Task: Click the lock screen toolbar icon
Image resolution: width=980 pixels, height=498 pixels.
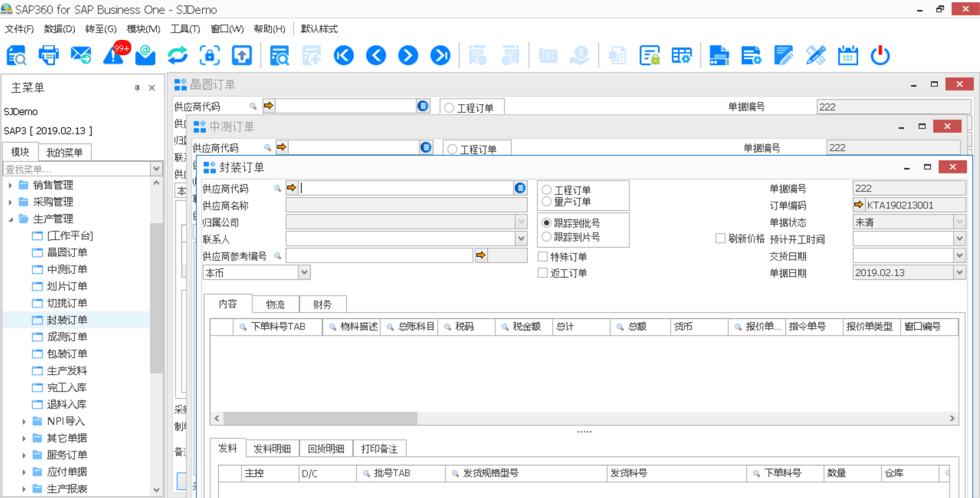Action: pos(209,55)
